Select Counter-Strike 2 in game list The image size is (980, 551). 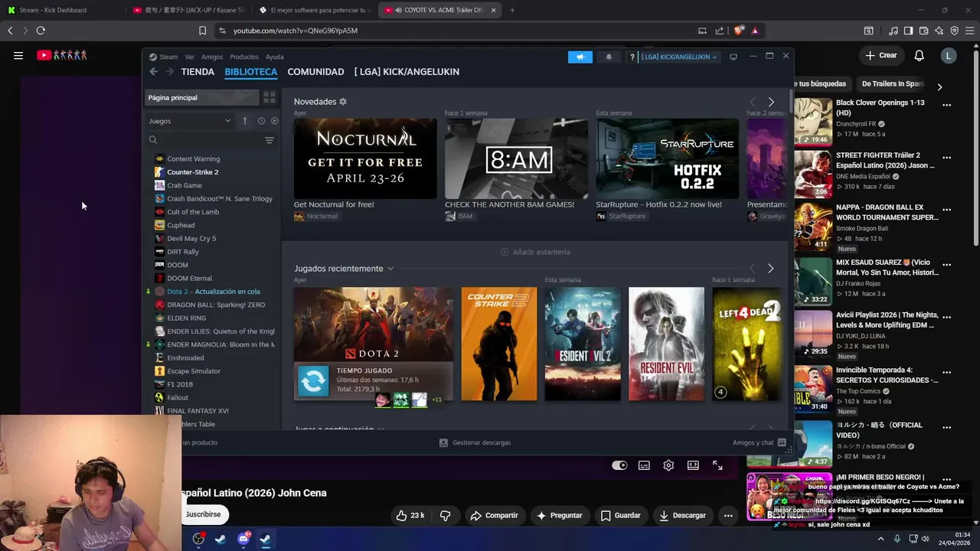(193, 172)
